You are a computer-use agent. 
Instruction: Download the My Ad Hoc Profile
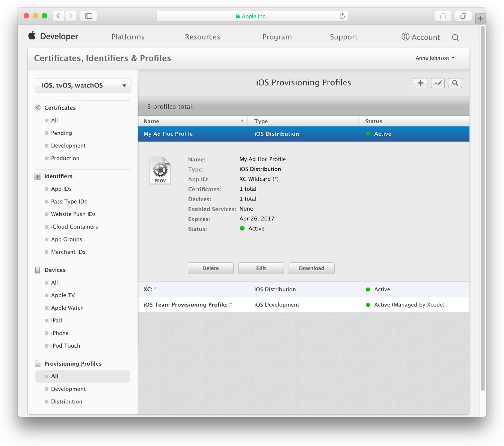tap(311, 268)
